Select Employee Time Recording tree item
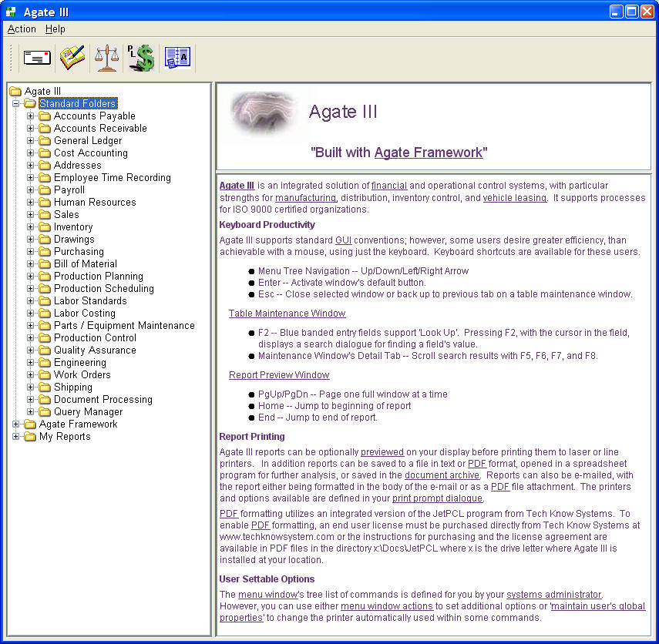 pyautogui.click(x=113, y=178)
